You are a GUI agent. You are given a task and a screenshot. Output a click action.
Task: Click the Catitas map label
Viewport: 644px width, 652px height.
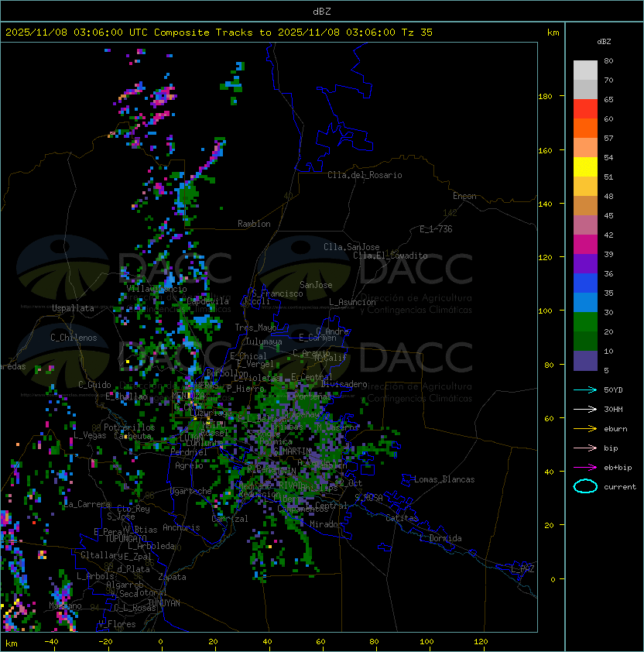pyautogui.click(x=402, y=518)
